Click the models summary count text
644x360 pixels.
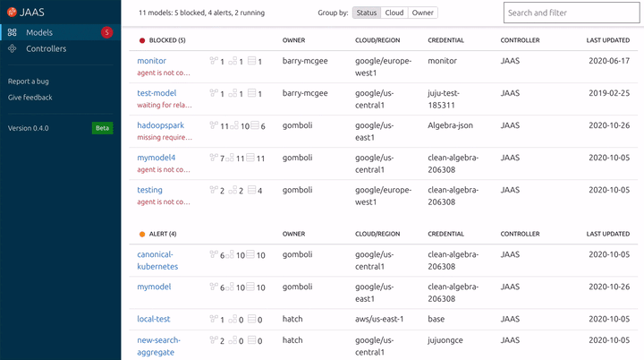coord(201,13)
